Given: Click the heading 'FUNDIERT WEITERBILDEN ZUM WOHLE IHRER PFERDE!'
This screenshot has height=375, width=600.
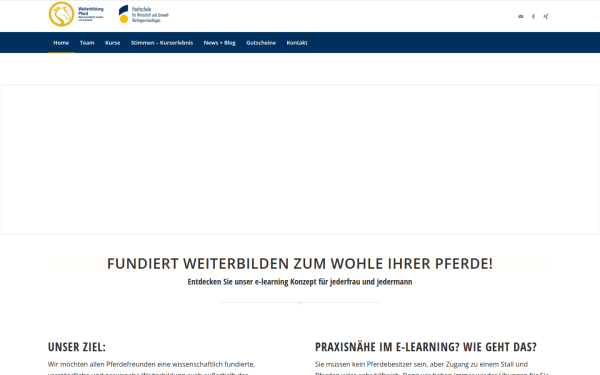Looking at the screenshot, I should coord(300,264).
